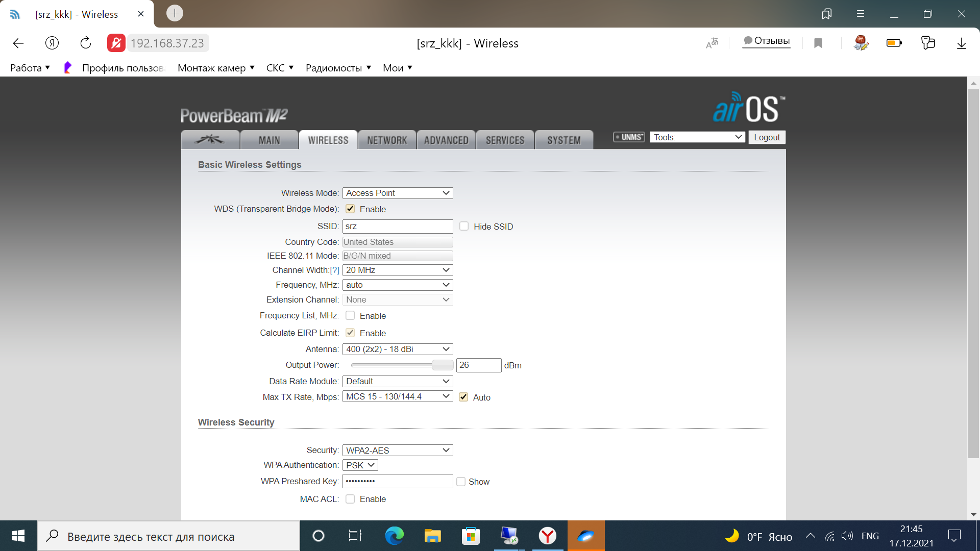Click the Logout button
The image size is (980, 551).
click(x=767, y=137)
